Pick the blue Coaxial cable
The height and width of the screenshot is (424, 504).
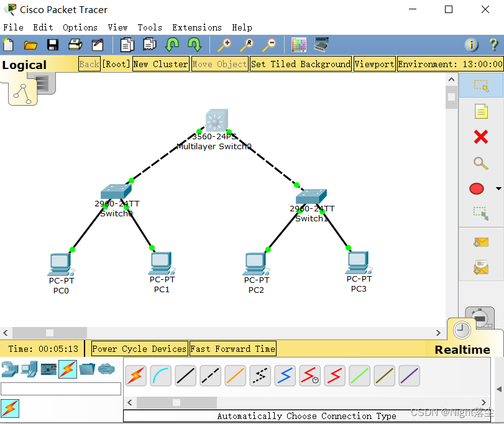pos(285,376)
